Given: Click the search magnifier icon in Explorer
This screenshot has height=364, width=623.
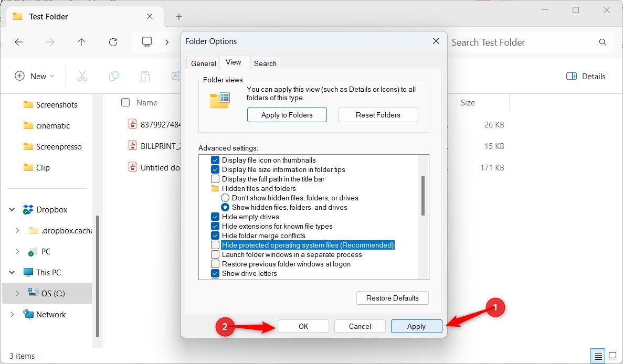Looking at the screenshot, I should (603, 42).
